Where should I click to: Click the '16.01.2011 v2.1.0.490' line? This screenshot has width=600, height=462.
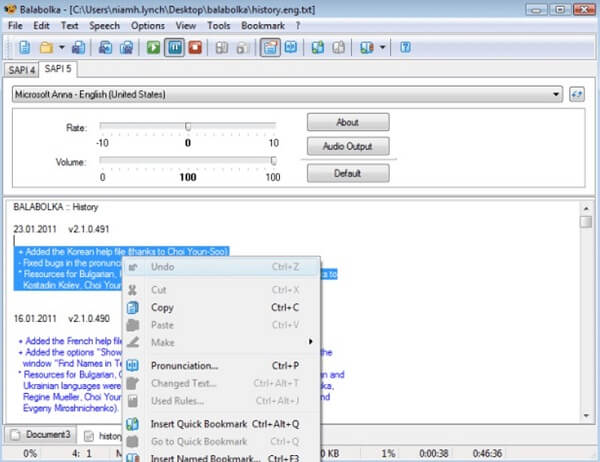[x=62, y=318]
